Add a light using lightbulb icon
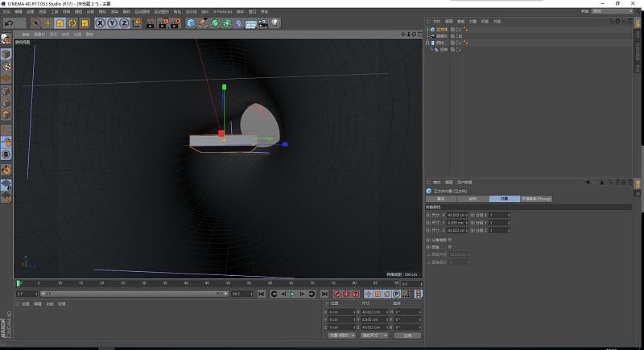This screenshot has height=350, width=644. [275, 23]
